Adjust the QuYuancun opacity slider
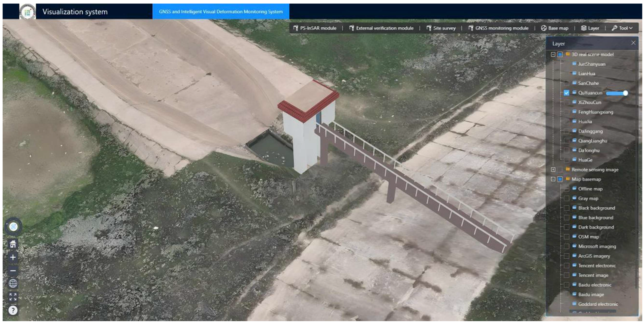This screenshot has width=644, height=323. click(625, 93)
